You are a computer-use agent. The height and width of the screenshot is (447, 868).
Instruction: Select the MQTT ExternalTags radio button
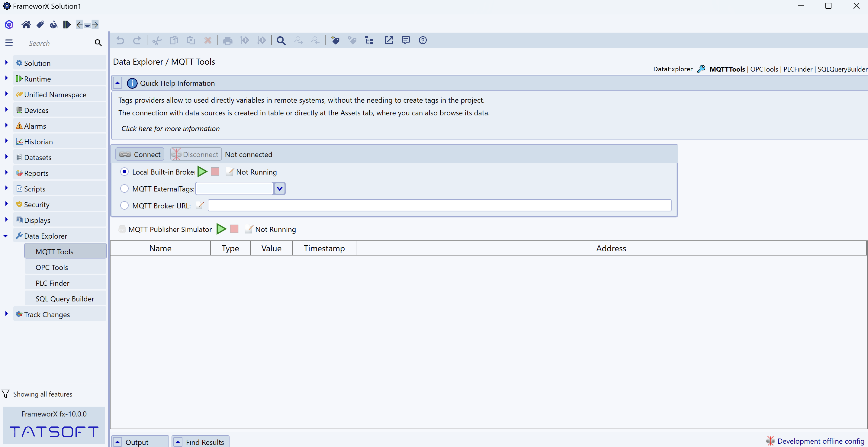click(x=124, y=189)
